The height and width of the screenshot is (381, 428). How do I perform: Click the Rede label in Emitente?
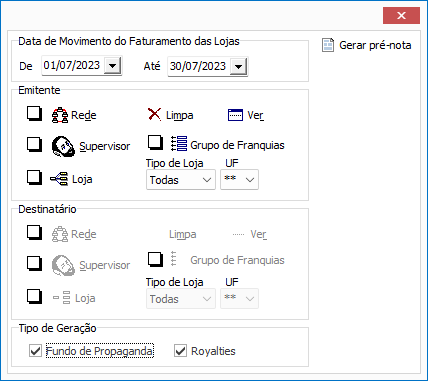point(84,115)
